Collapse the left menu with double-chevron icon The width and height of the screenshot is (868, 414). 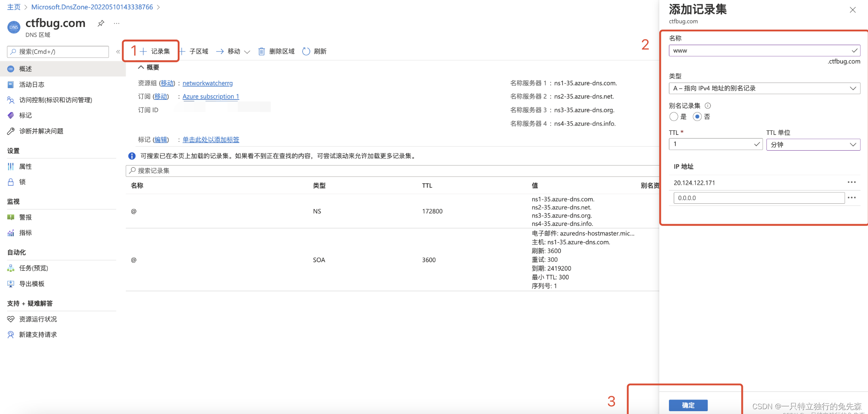point(118,52)
